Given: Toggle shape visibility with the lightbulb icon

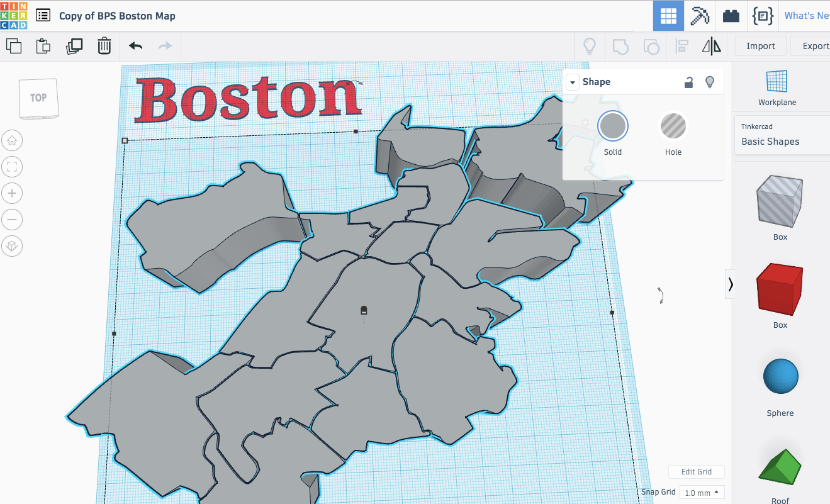Looking at the screenshot, I should [710, 82].
